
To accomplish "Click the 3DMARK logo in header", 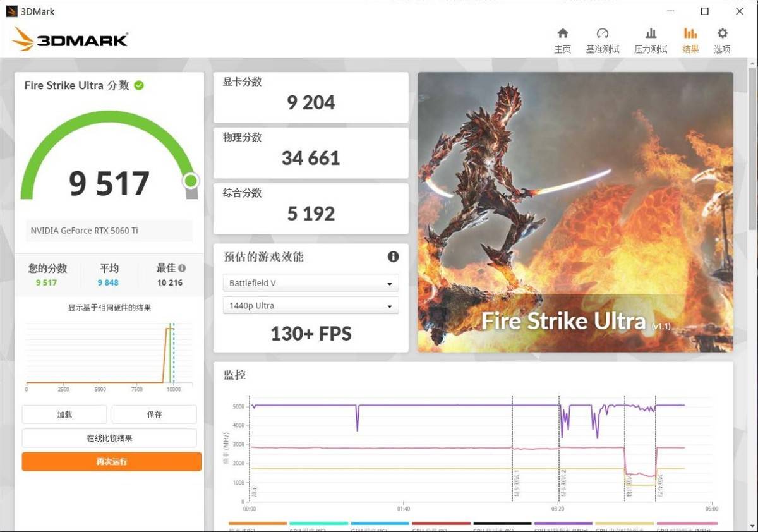I will tap(69, 40).
